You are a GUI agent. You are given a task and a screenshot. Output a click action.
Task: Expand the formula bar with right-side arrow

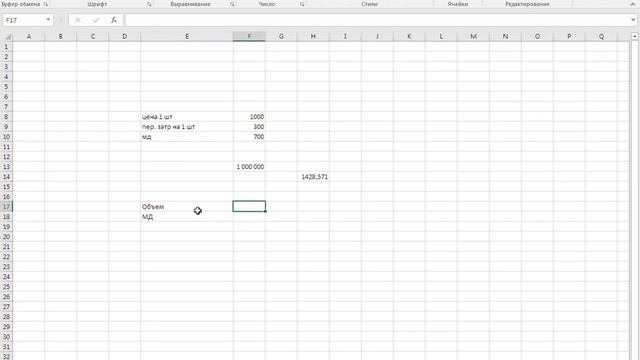[x=633, y=20]
